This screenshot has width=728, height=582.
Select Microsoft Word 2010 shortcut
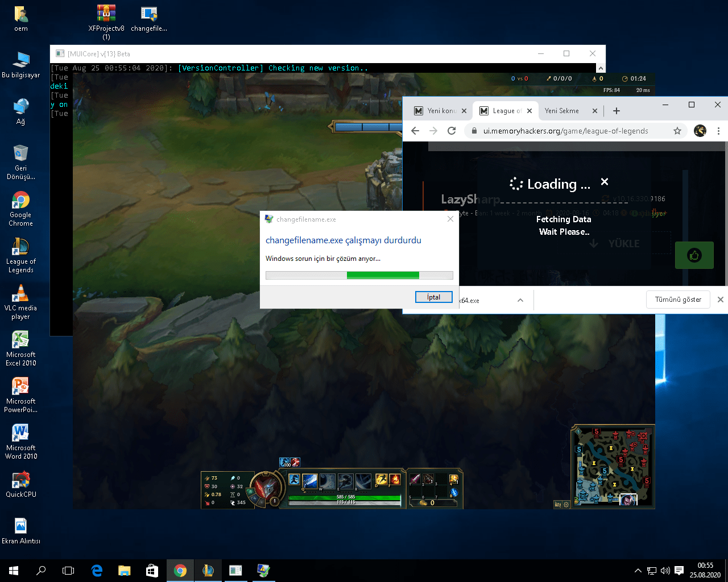(21, 442)
